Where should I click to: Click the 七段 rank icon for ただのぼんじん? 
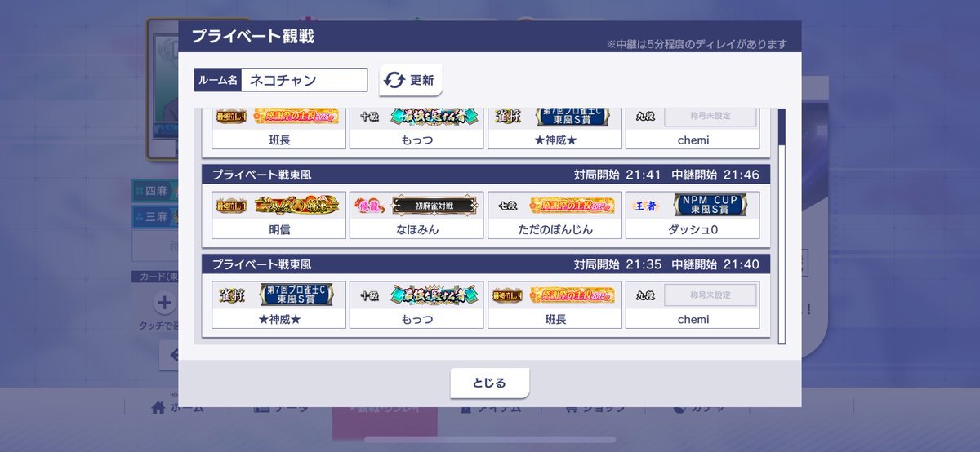(507, 206)
